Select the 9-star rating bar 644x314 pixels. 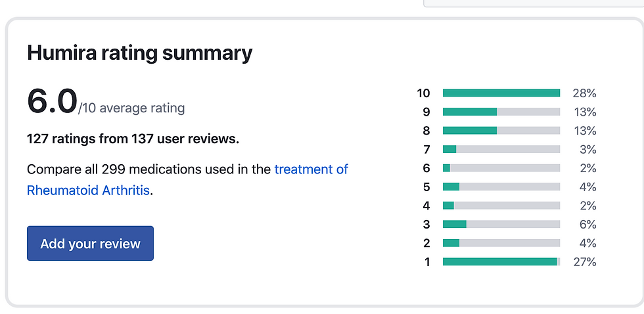pyautogui.click(x=501, y=112)
